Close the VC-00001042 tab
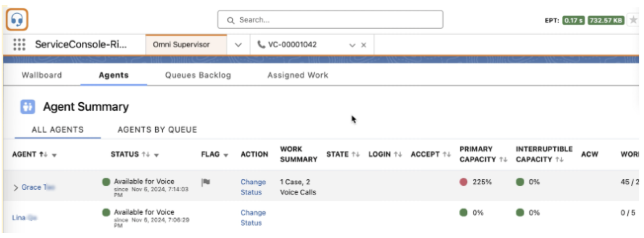 363,45
